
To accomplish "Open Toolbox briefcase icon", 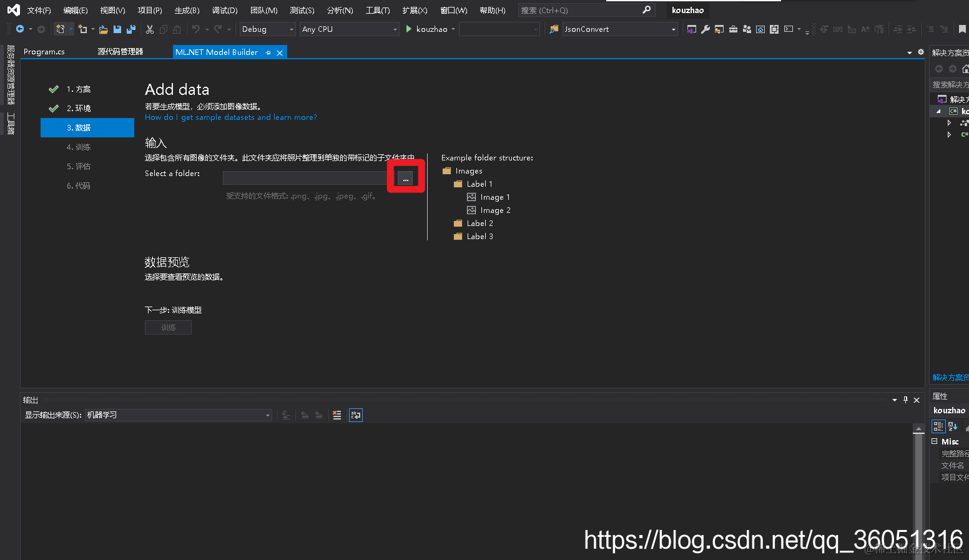I will (x=733, y=29).
